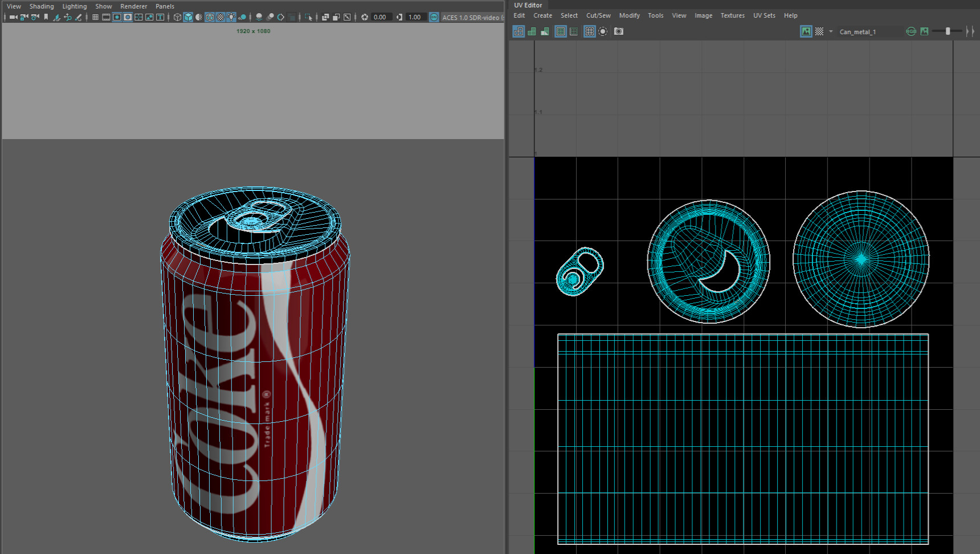Click the Renderer menu in viewport panel
This screenshot has height=554, width=980.
pyautogui.click(x=133, y=6)
